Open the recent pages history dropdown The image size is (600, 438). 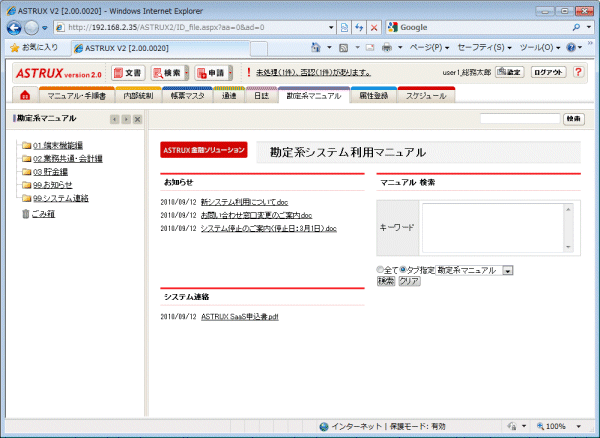click(45, 28)
